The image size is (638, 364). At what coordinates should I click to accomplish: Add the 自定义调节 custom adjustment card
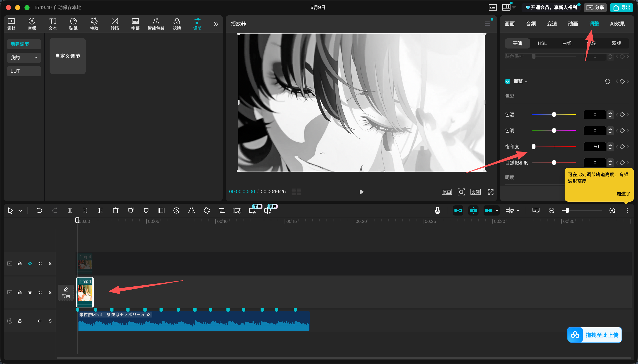68,56
